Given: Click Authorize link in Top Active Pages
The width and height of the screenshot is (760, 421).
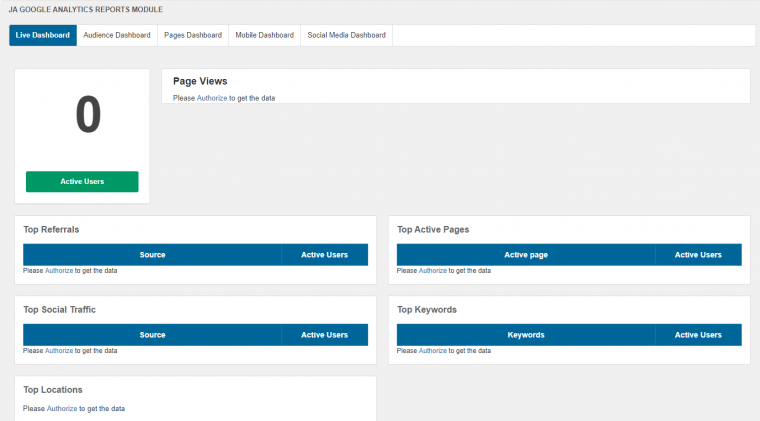Looking at the screenshot, I should [433, 271].
